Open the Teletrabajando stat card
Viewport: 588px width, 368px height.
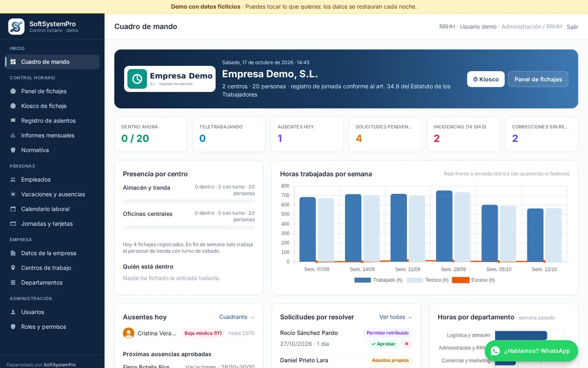[x=229, y=134]
